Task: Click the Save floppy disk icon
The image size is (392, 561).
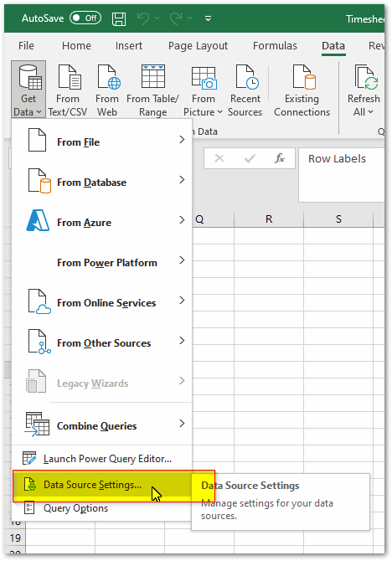Action: [x=119, y=18]
